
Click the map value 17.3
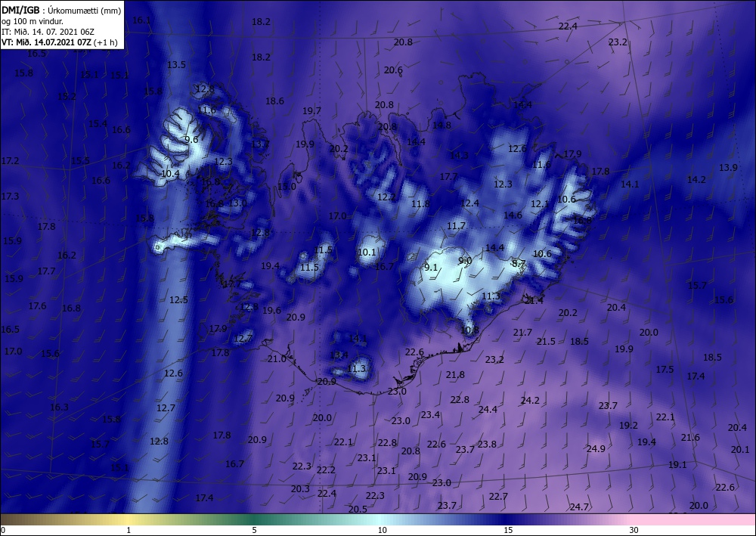coord(10,196)
